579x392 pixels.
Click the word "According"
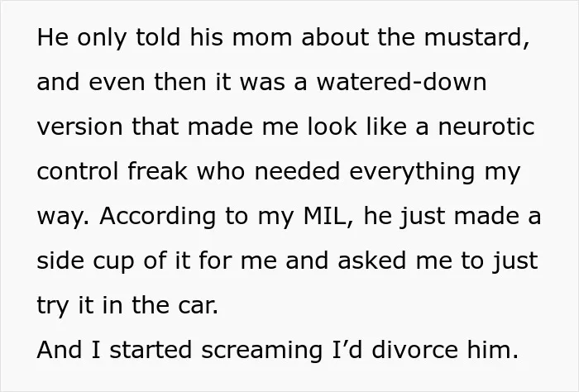(x=158, y=217)
